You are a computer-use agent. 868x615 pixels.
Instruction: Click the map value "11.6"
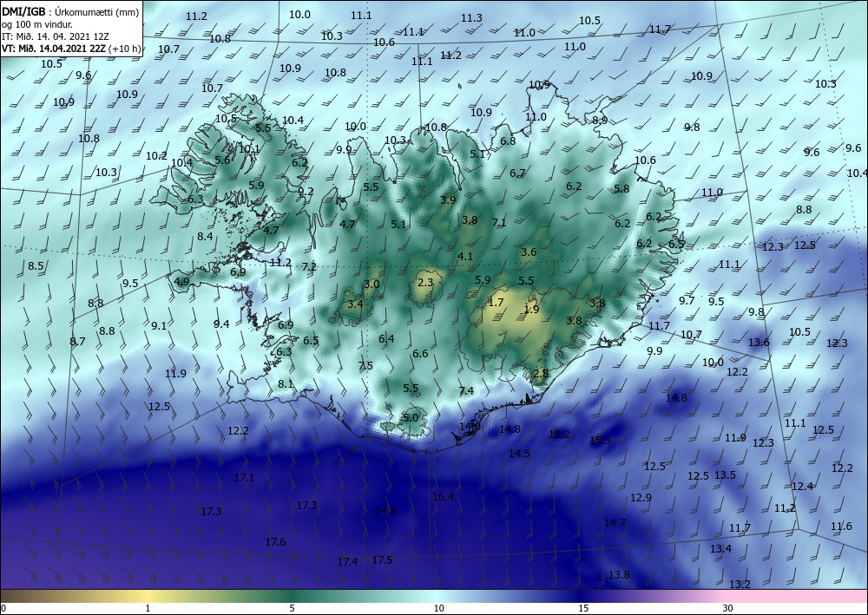point(841,527)
